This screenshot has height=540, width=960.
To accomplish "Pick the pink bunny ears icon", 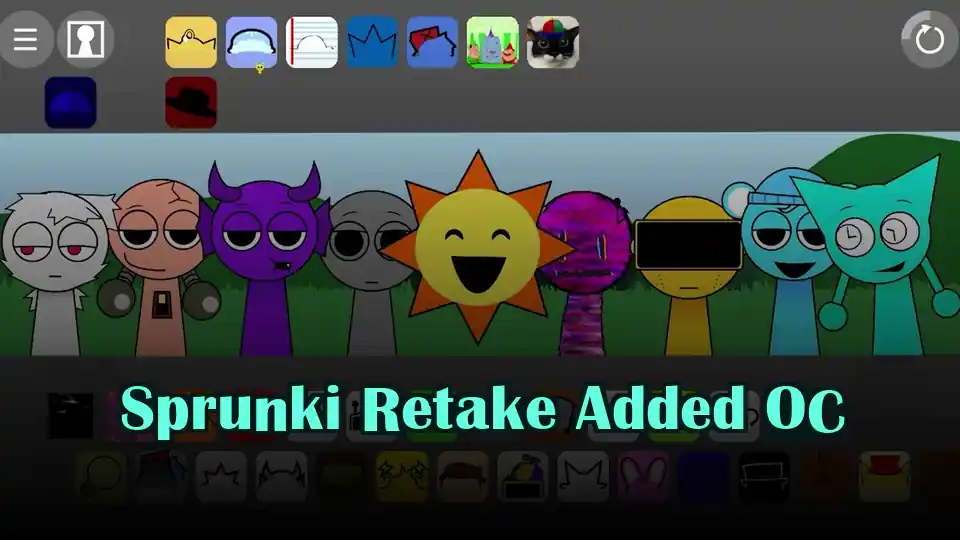I will coord(643,477).
